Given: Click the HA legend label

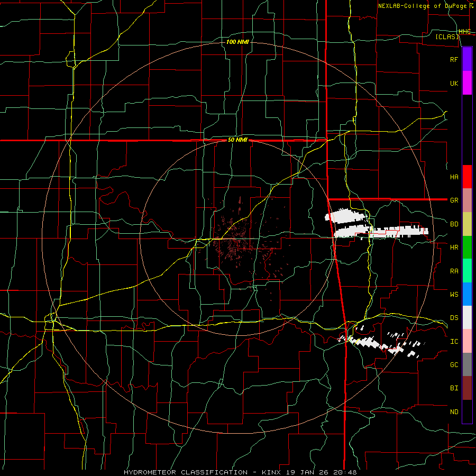Looking at the screenshot, I should tap(454, 177).
